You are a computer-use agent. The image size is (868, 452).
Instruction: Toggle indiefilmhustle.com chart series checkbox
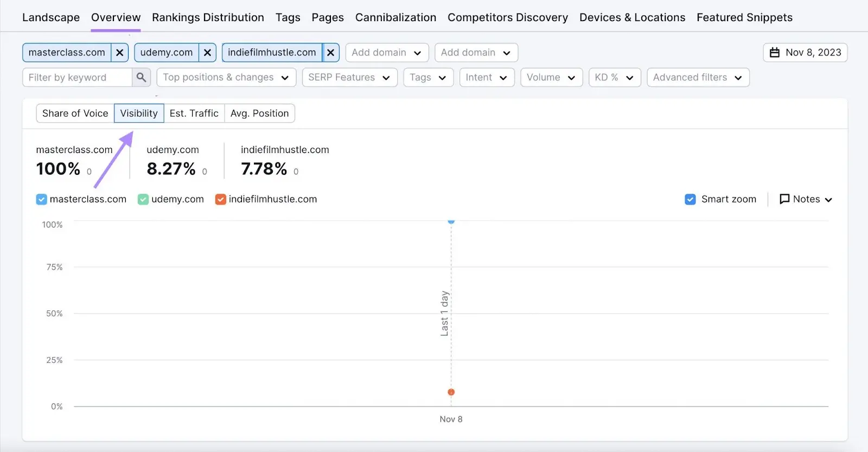[220, 200]
